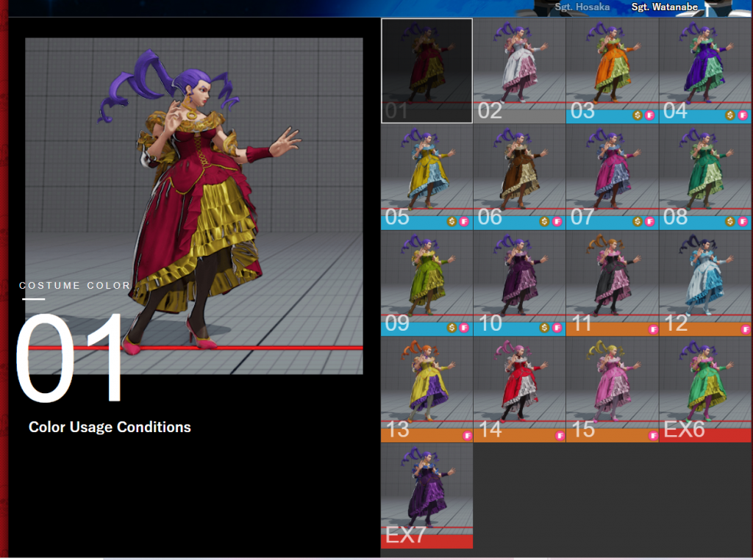Click pink F icon on color 03
The width and height of the screenshot is (753, 560).
point(650,115)
